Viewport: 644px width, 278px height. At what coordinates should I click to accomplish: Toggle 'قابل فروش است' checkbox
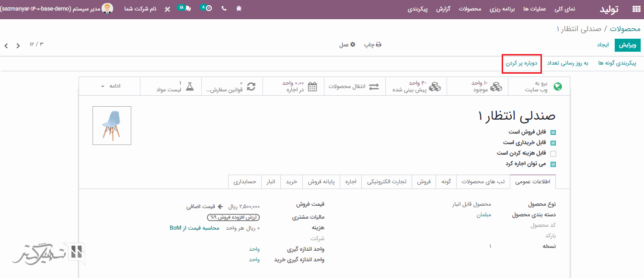[553, 133]
